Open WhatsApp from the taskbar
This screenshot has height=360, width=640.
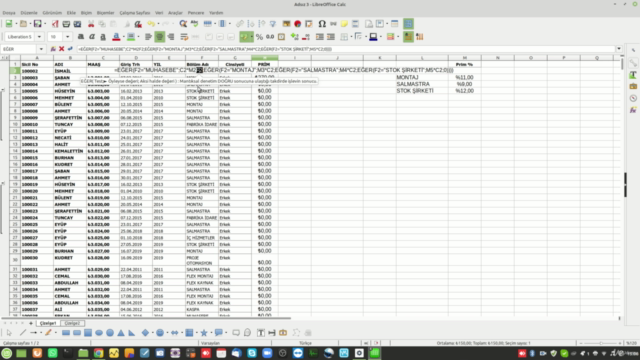pos(52,353)
